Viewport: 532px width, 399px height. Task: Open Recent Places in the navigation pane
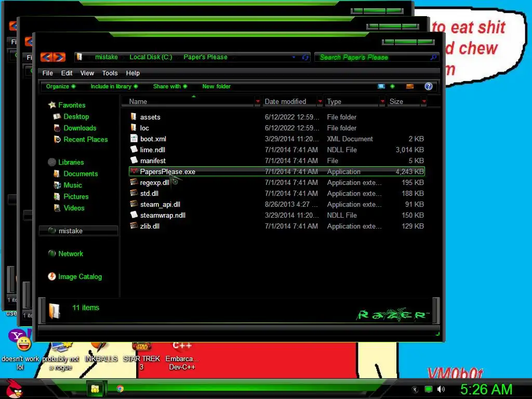(x=86, y=139)
